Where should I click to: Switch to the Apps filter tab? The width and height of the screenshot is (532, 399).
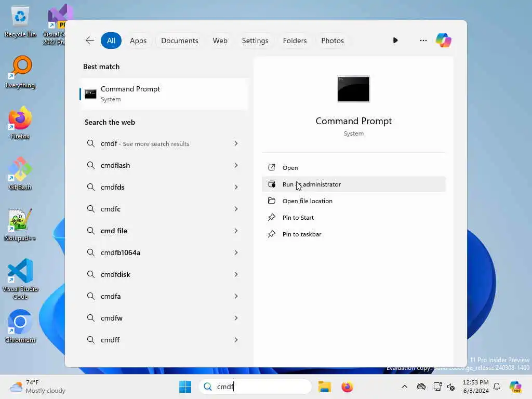pyautogui.click(x=138, y=41)
